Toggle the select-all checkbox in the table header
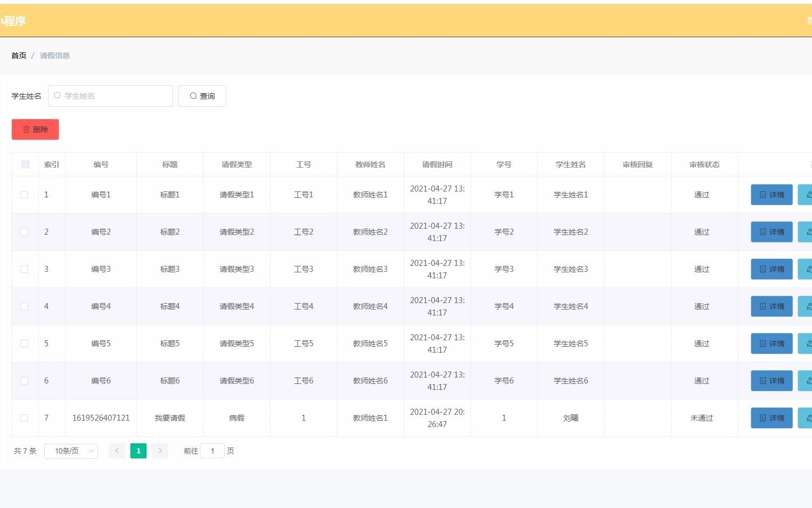This screenshot has height=508, width=812. (x=25, y=164)
